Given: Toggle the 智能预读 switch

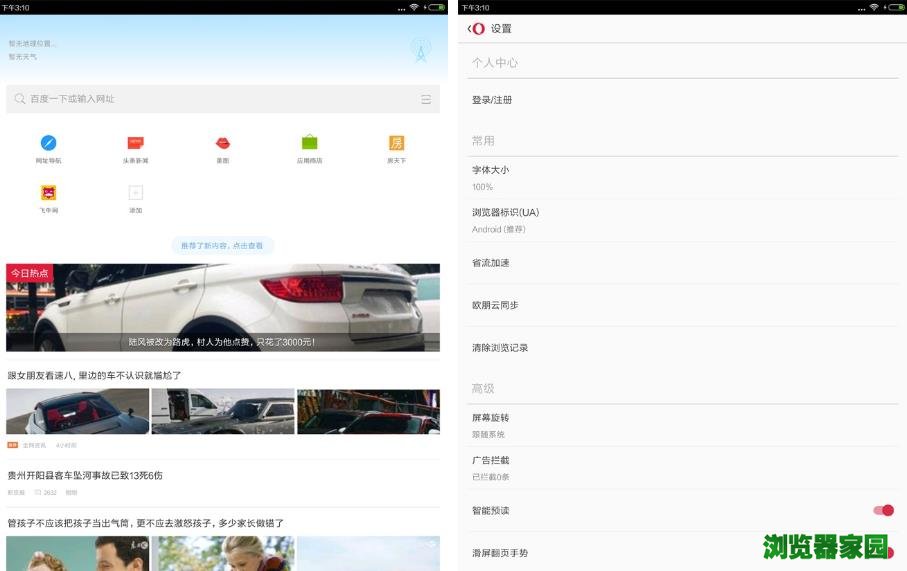Looking at the screenshot, I should point(883,511).
